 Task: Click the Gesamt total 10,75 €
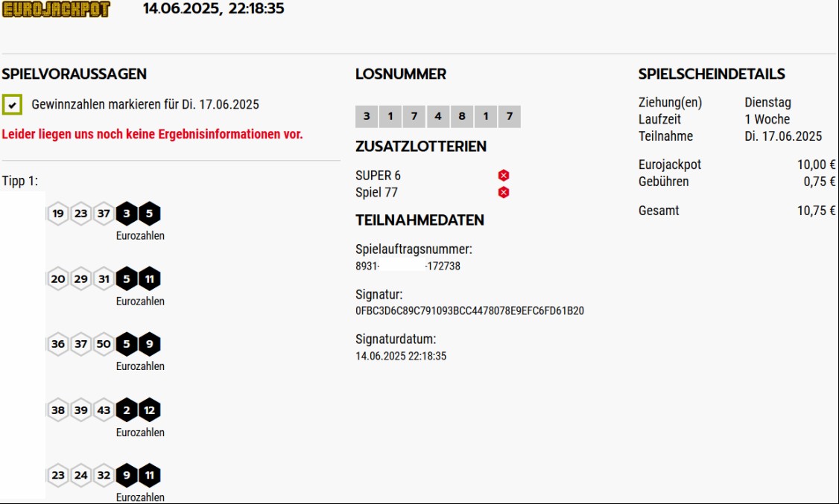click(817, 211)
